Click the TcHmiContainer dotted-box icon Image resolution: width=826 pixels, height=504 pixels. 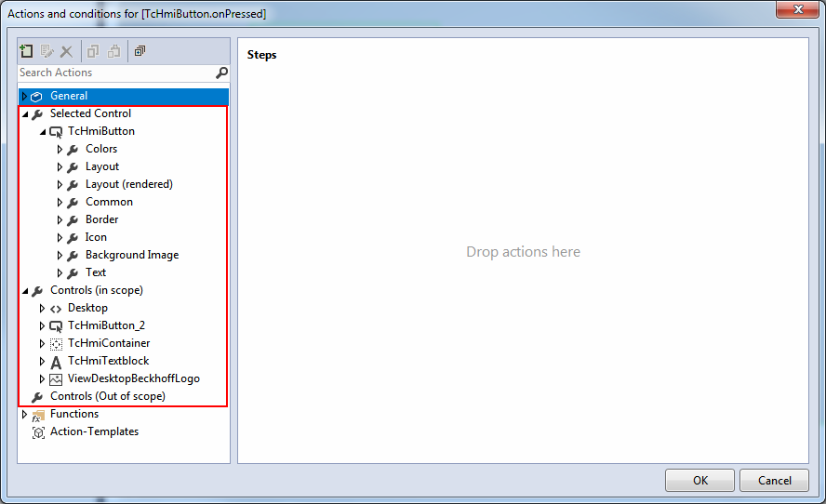(56, 344)
